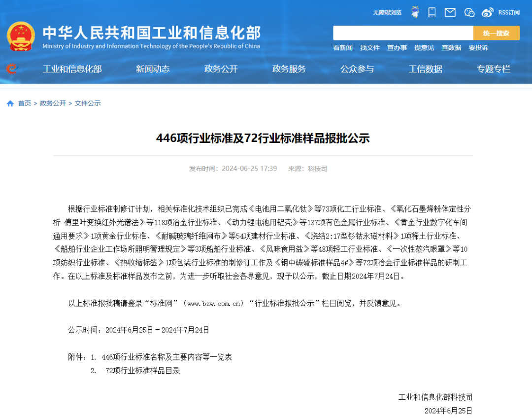Image resolution: width=532 pixels, height=418 pixels.
Task: Open attachment 72项行业标准样品目录
Action: coord(143,371)
